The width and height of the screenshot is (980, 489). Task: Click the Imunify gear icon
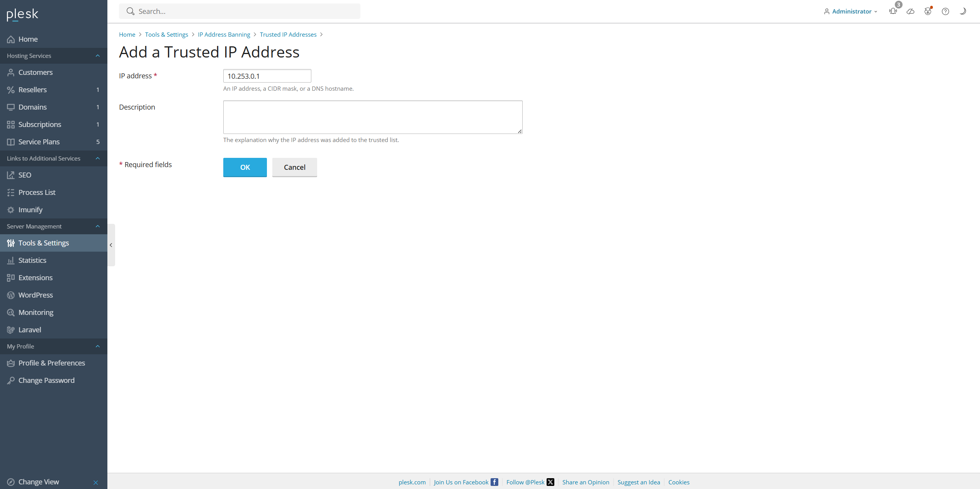[11, 210]
